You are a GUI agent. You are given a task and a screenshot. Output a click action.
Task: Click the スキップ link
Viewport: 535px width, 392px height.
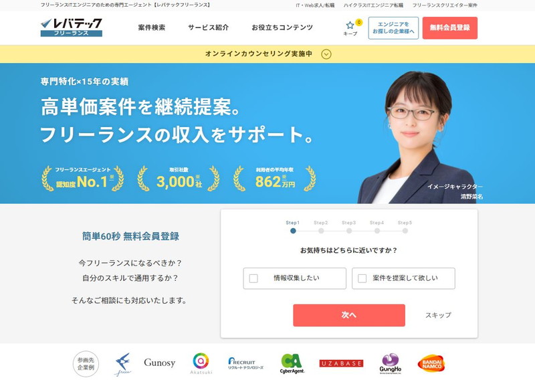[x=438, y=315]
